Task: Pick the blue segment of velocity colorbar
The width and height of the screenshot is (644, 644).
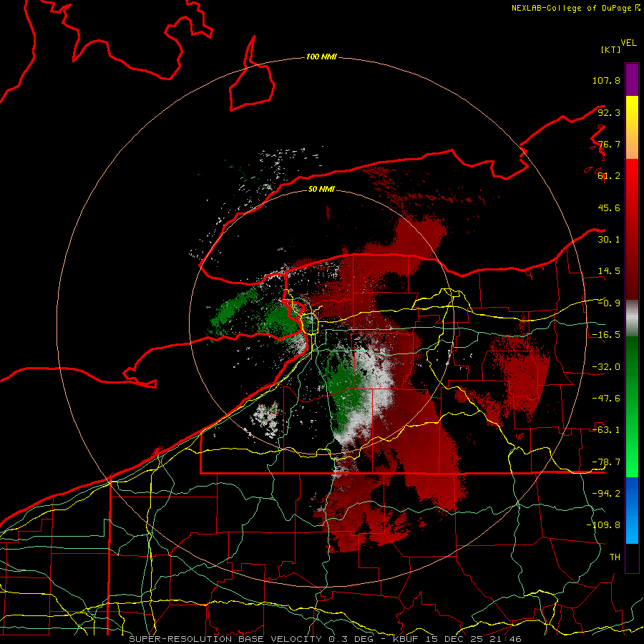Action: coord(632,510)
